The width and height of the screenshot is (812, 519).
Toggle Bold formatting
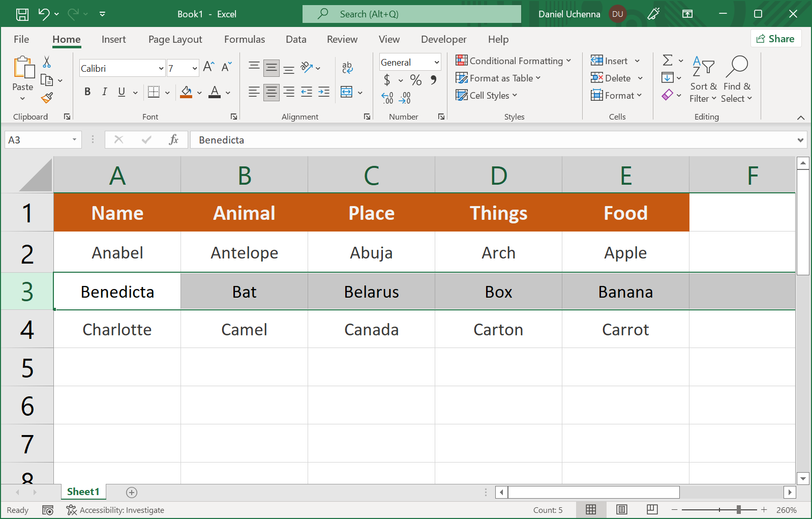coord(87,92)
